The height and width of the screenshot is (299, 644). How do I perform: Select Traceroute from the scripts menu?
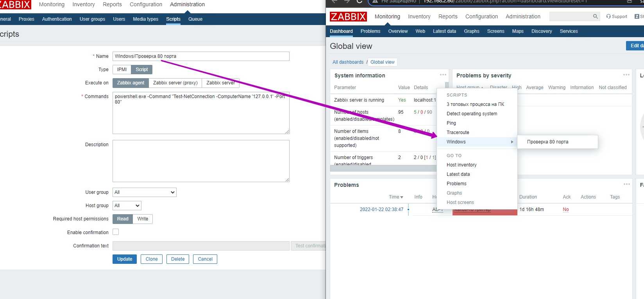[x=458, y=132]
